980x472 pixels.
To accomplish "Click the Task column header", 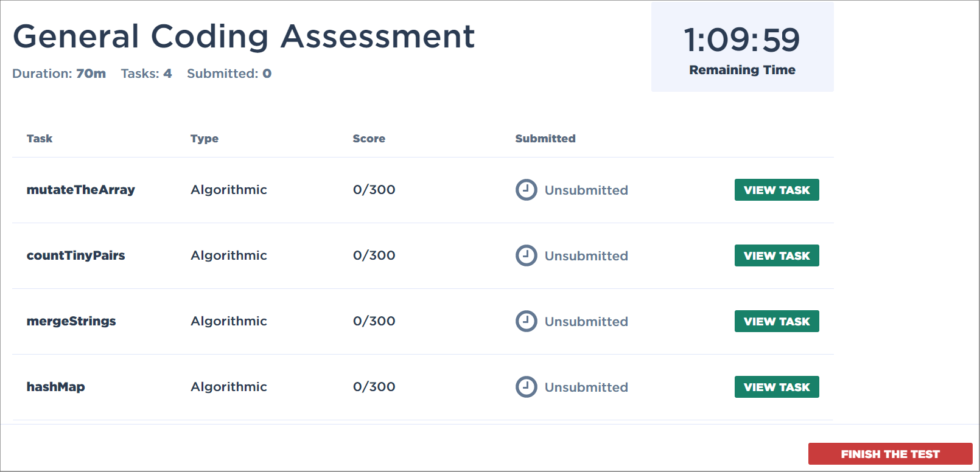I will (x=40, y=138).
